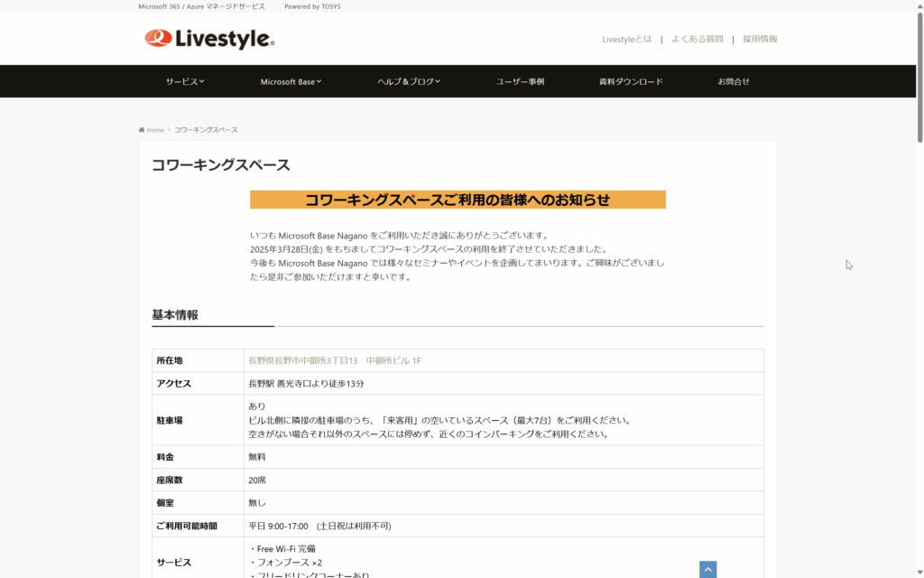
Task: Open the 採用情報 link
Action: 760,39
